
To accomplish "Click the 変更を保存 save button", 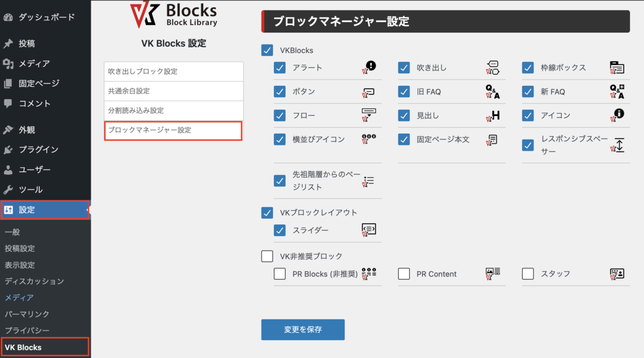I will click(x=303, y=330).
